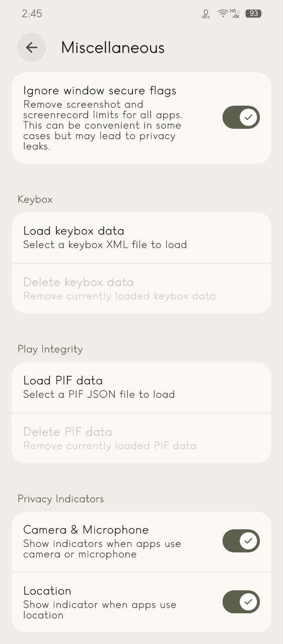The height and width of the screenshot is (644, 283).
Task: Go back using the arrow icon
Action: point(32,47)
